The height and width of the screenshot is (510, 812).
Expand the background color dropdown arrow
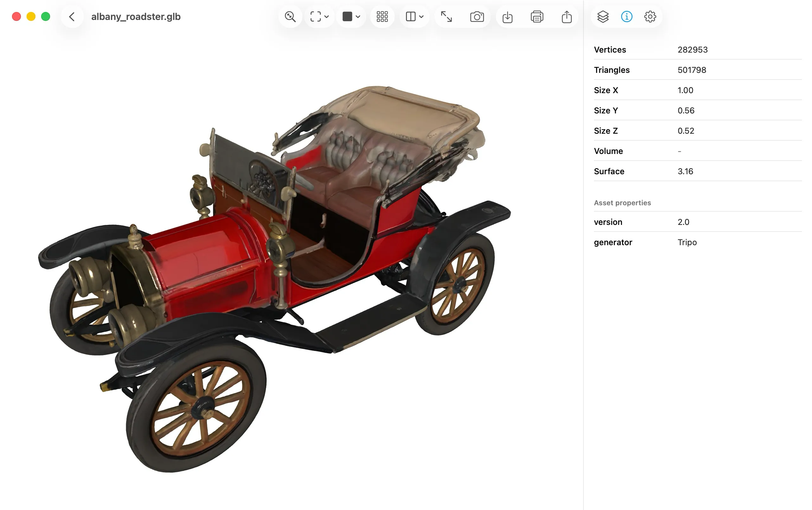pos(358,16)
